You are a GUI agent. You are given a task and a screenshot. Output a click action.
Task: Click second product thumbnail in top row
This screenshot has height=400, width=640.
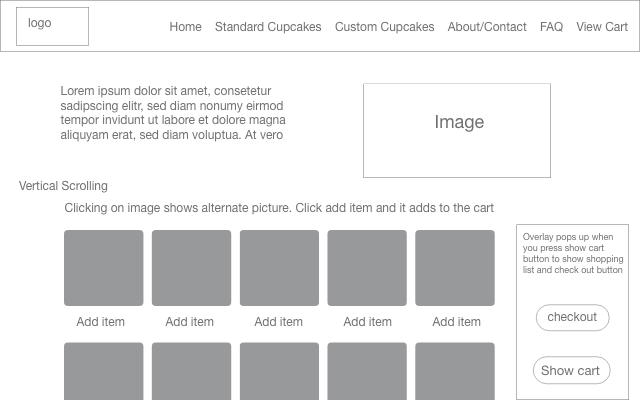tap(191, 268)
